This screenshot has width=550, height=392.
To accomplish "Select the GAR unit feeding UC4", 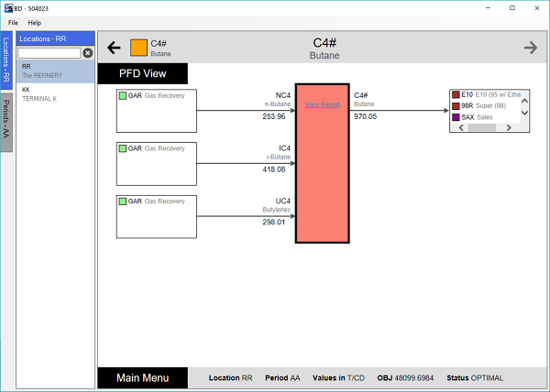I will pos(157,216).
